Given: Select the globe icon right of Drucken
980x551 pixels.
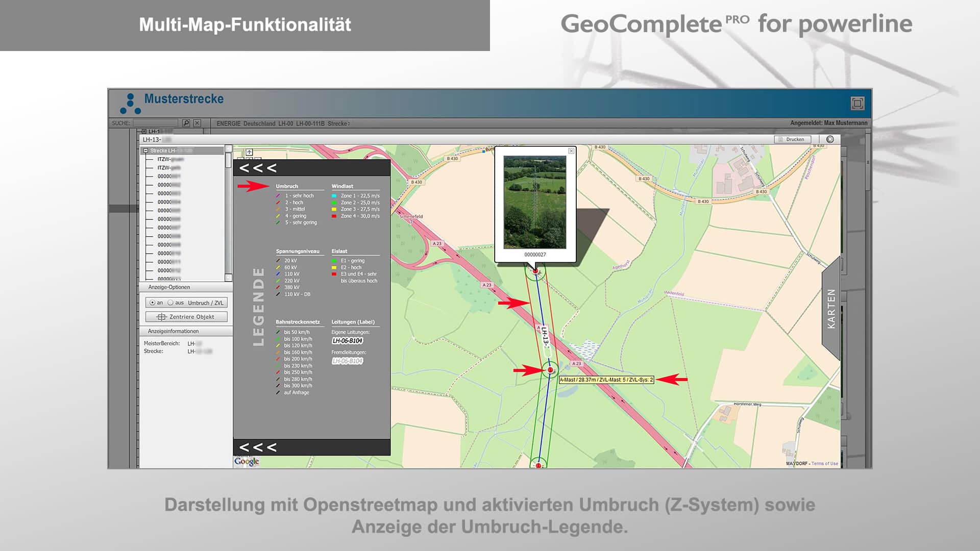Looking at the screenshot, I should (x=830, y=139).
